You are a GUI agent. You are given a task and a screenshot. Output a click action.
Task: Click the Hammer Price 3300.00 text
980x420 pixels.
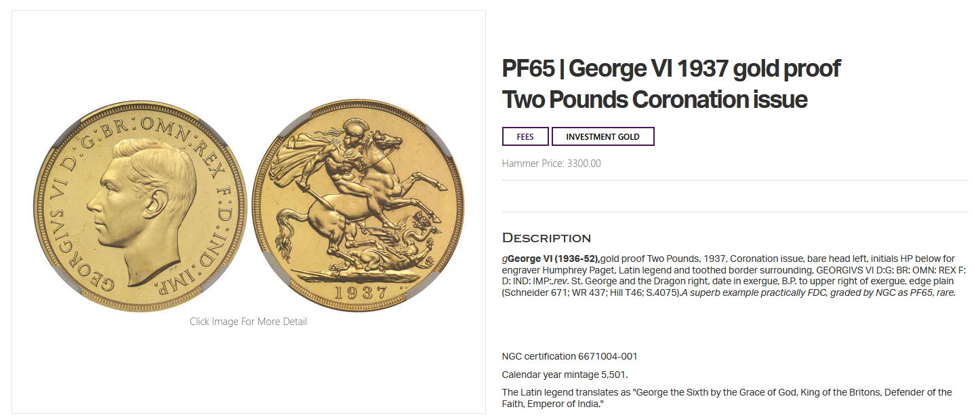tap(551, 164)
